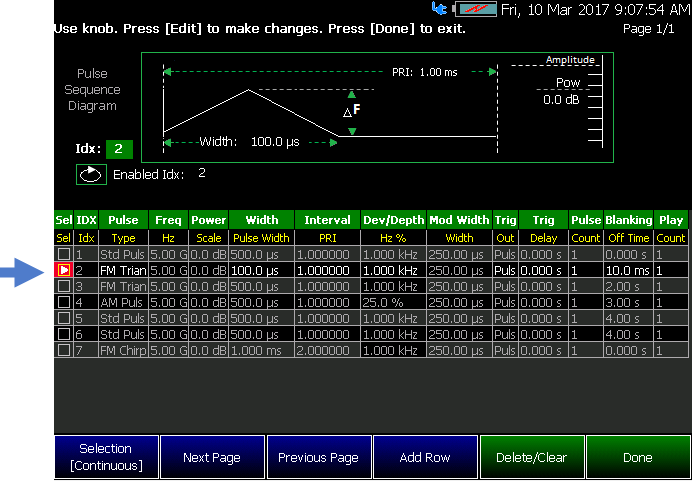The image size is (692, 481).
Task: Select the FM Chirp type cell
Action: click(x=124, y=350)
